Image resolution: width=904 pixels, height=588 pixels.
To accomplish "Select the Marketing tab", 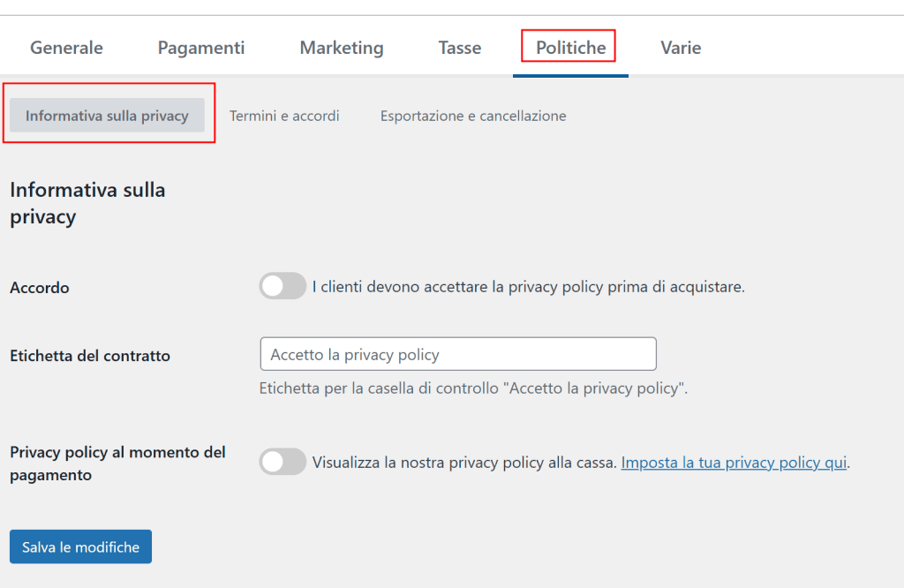I will point(341,48).
